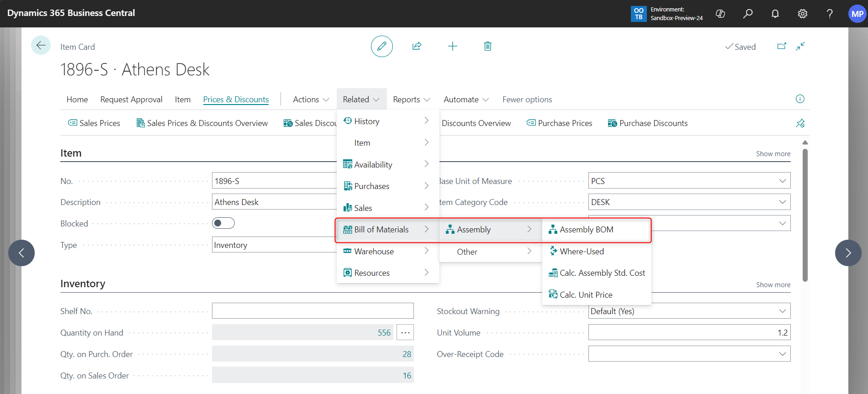Expand the Reports dropdown
This screenshot has height=394, width=868.
point(412,100)
